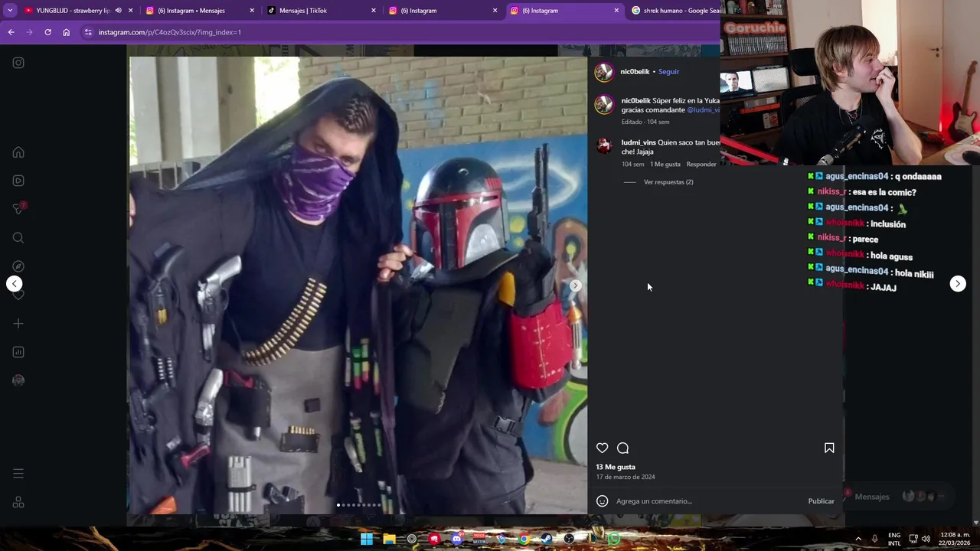This screenshot has width=980, height=551.
Task: Open ludmi_vins avatar beside the comment
Action: click(x=604, y=145)
